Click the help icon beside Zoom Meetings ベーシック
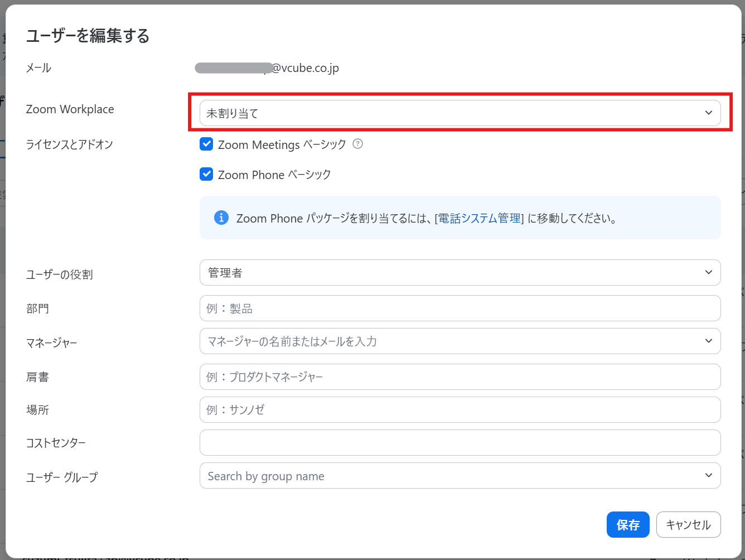The height and width of the screenshot is (560, 745). pyautogui.click(x=358, y=144)
